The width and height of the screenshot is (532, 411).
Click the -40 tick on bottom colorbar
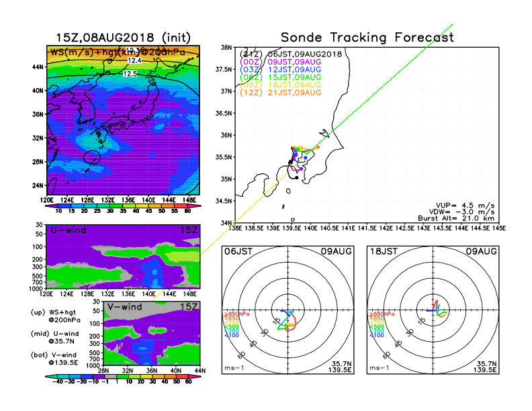click(58, 382)
